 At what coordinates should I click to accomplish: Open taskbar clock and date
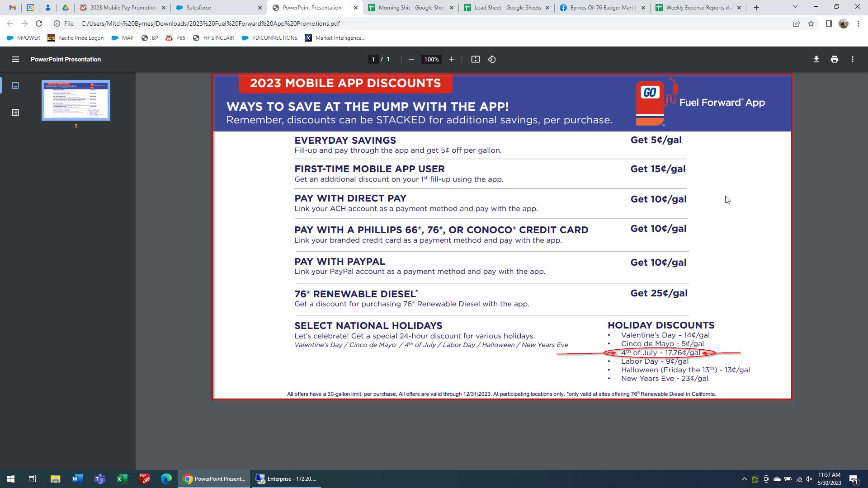[x=829, y=479]
